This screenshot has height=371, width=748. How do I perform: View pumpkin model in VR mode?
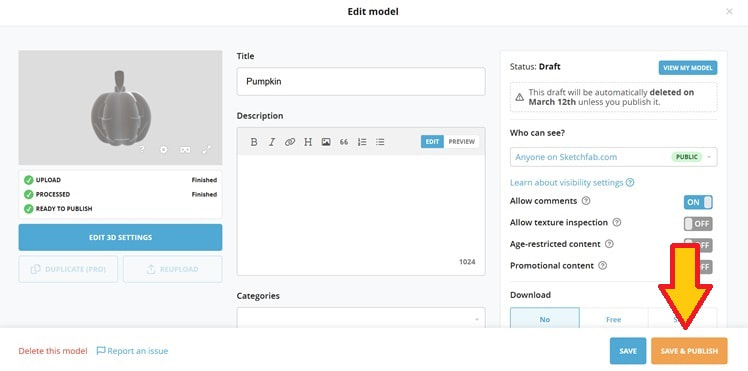click(185, 150)
